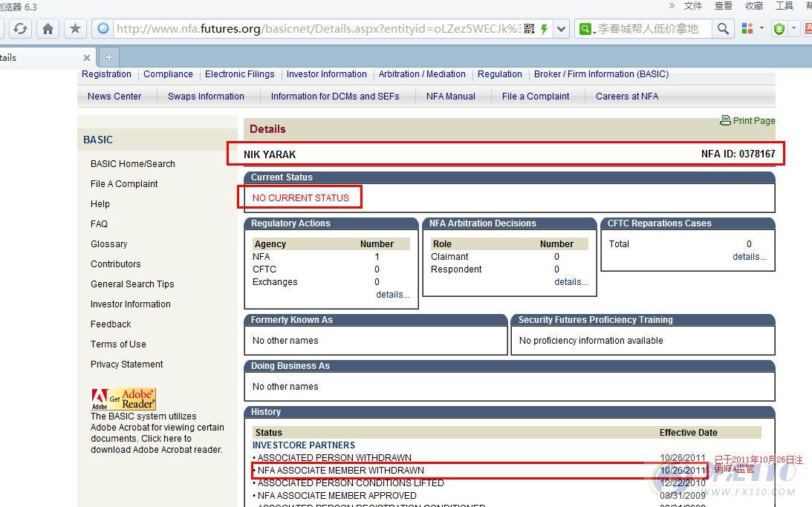Open Investor Information in sidebar
812x507 pixels.
click(131, 304)
